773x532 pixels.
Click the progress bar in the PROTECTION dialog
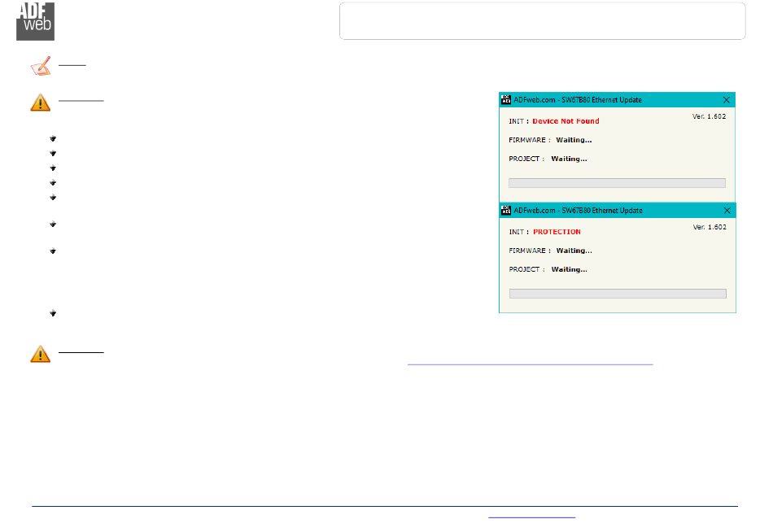[618, 294]
